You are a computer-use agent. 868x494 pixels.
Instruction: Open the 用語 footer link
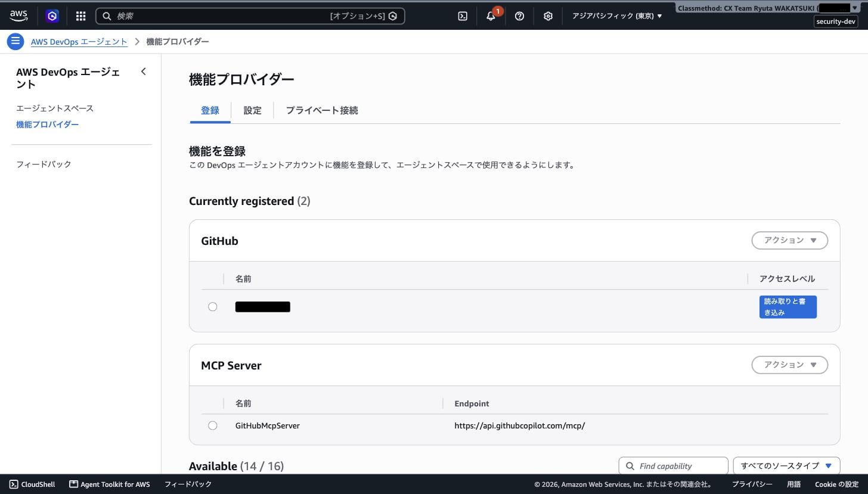[793, 484]
